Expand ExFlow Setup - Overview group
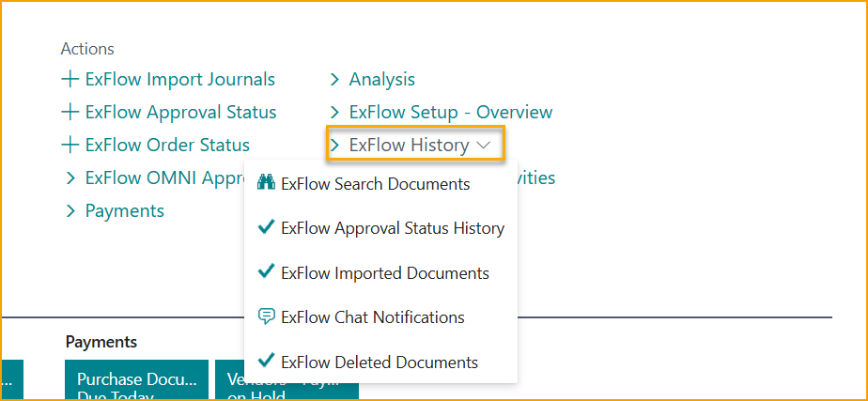Screen dimensions: 868x401 [x=334, y=113]
